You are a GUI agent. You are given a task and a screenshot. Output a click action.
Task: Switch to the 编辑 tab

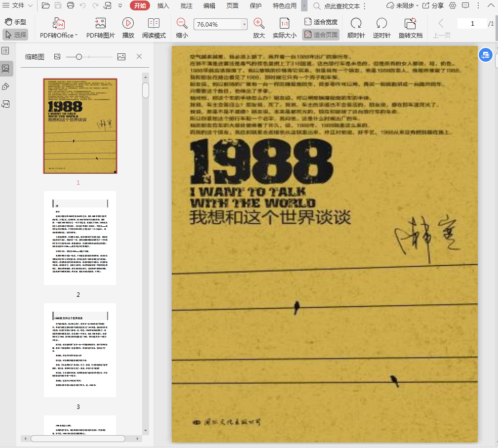[x=209, y=6]
